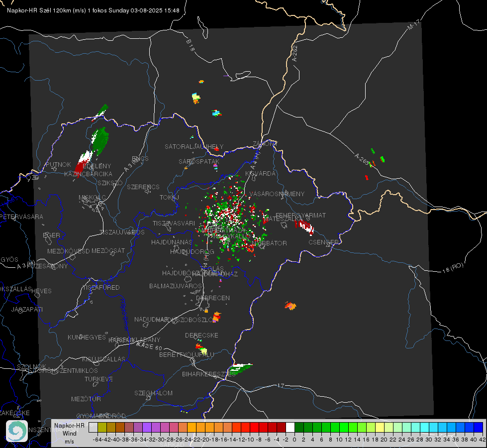This screenshot has height=448, width=487.
Task: Click the 18 (RO) road label
Action: [x=453, y=268]
